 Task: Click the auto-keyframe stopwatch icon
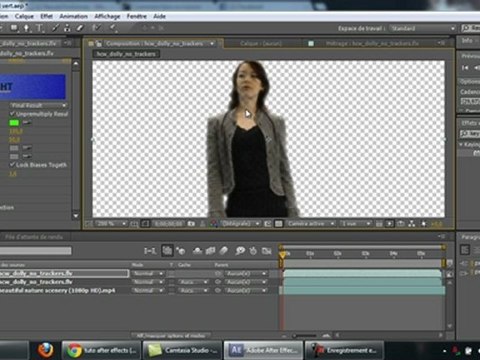253,251
